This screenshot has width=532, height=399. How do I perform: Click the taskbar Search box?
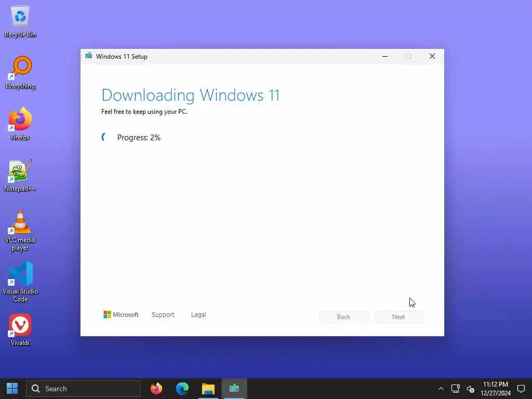pos(83,389)
